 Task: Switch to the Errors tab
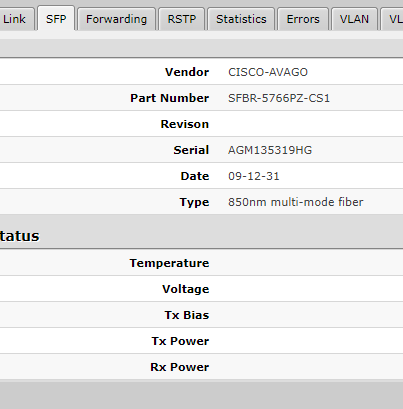[303, 19]
